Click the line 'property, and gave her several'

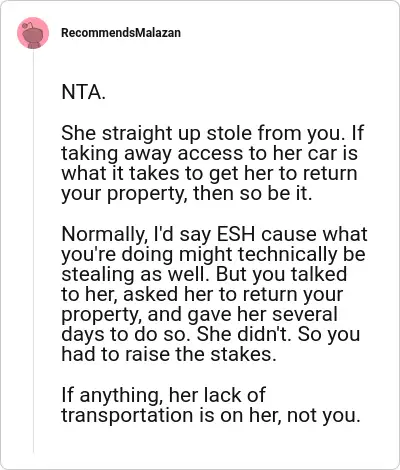[199, 314]
